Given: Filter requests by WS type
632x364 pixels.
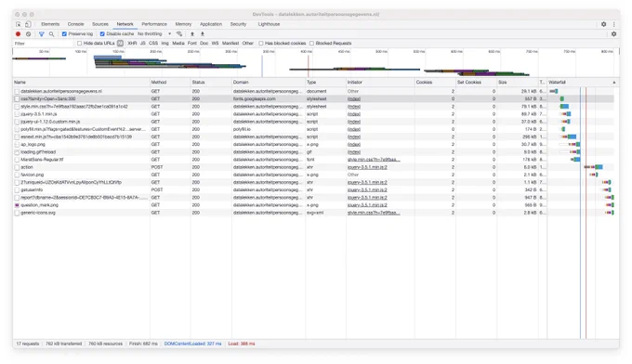Looking at the screenshot, I should tap(216, 43).
